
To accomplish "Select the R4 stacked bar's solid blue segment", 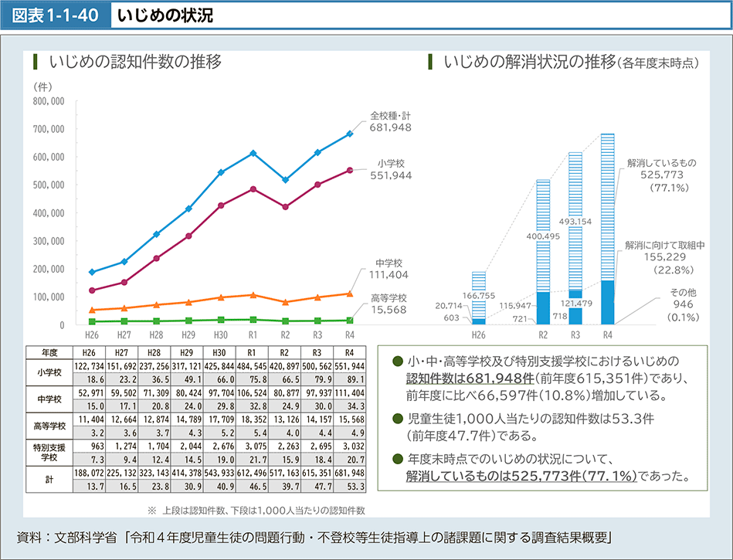I will [x=608, y=302].
